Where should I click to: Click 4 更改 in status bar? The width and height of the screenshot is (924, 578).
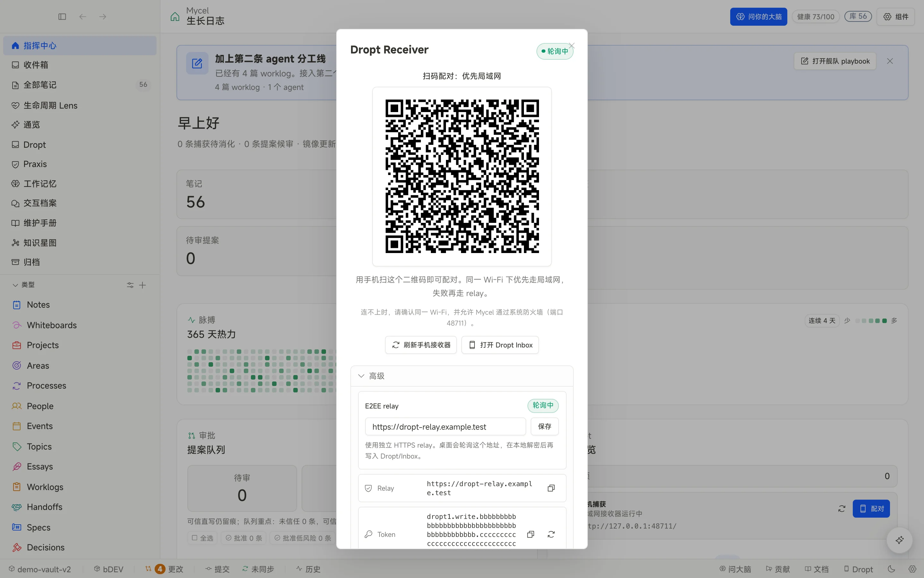point(165,569)
